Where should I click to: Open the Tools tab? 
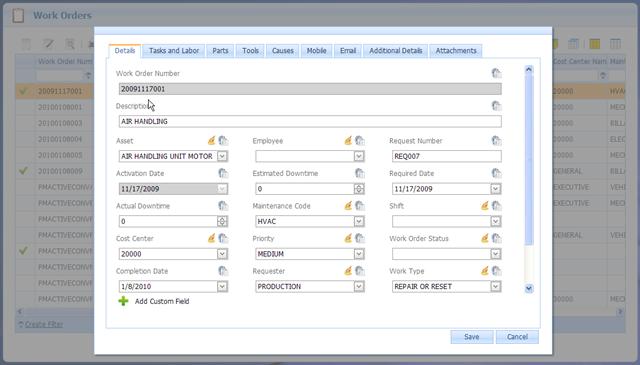click(x=250, y=51)
